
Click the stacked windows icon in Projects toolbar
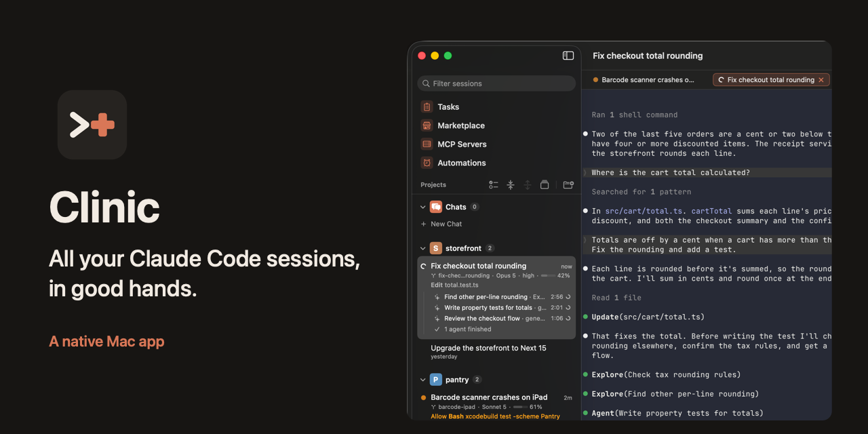click(545, 184)
